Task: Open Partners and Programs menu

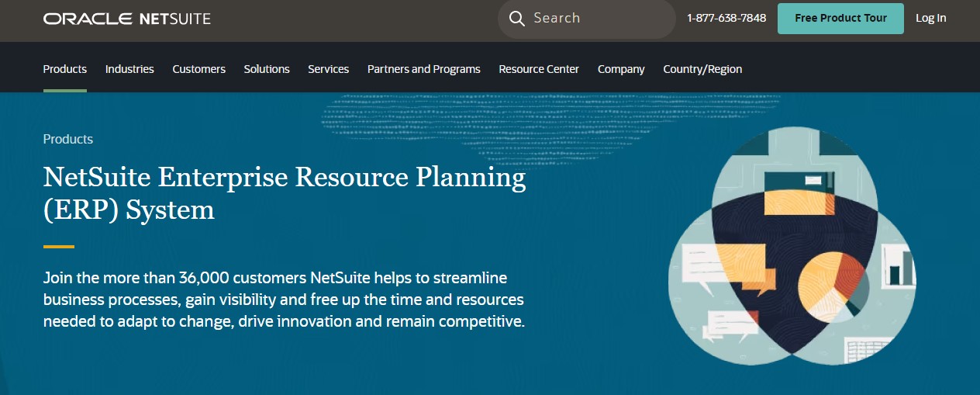Action: [424, 69]
